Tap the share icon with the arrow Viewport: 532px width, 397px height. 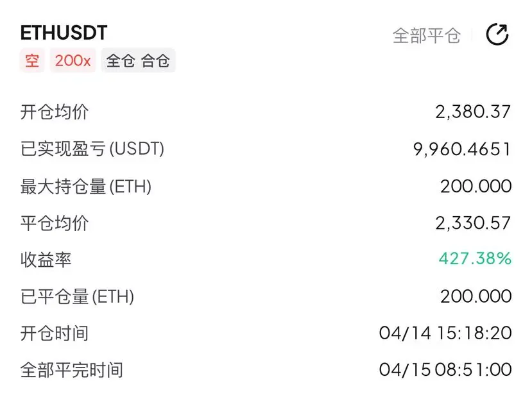tap(497, 34)
